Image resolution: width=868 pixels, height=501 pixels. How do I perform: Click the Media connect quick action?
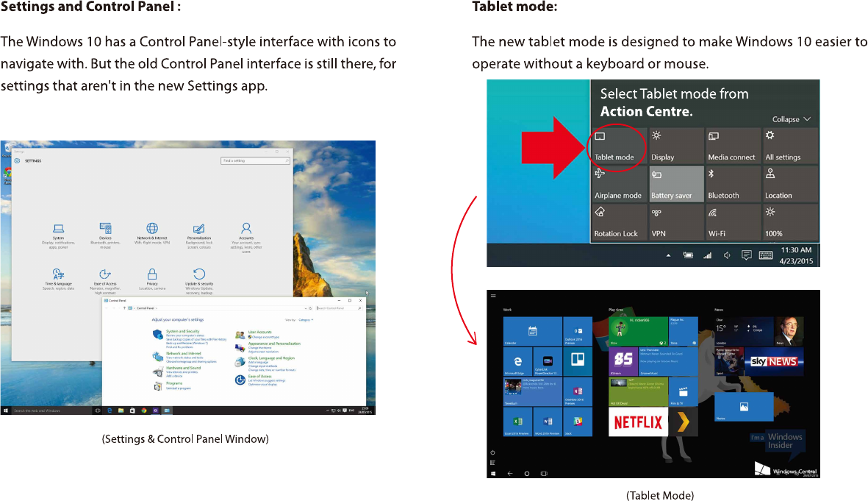click(733, 146)
